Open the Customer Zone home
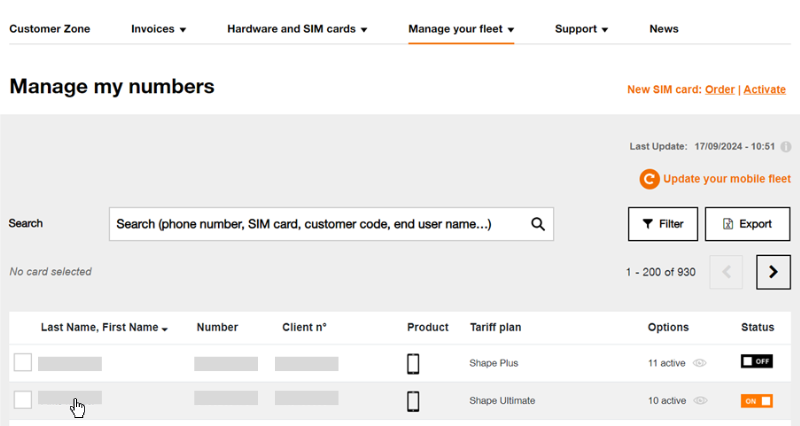This screenshot has width=800, height=426. coord(49,29)
